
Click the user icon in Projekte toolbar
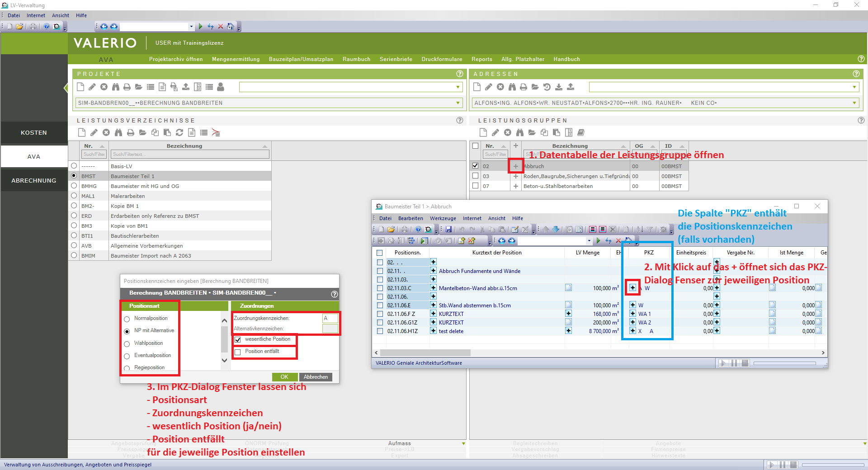point(221,87)
